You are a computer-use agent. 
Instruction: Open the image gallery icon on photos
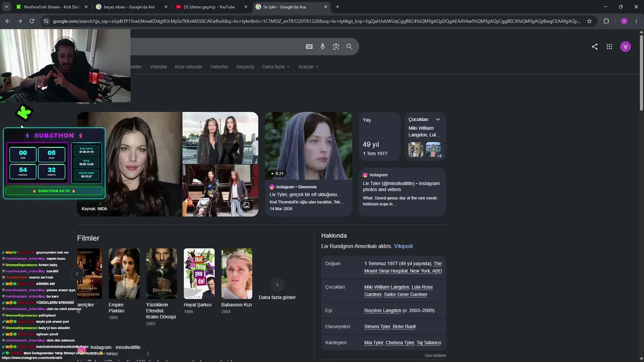(247, 205)
